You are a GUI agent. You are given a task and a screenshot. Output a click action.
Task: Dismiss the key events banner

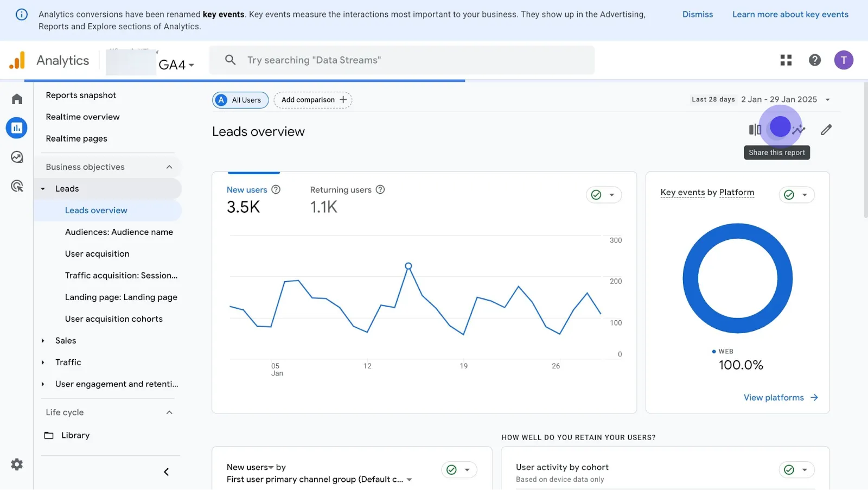pos(698,15)
